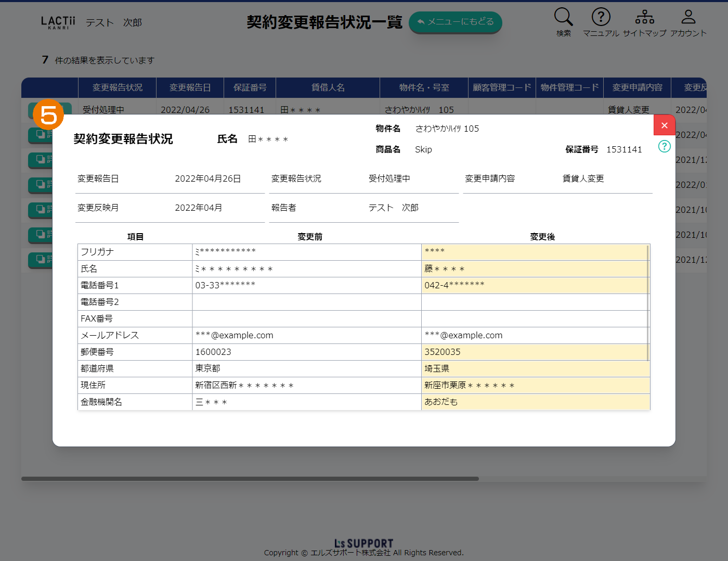728x561 pixels.
Task: Open the manual help icon in header
Action: pyautogui.click(x=601, y=17)
